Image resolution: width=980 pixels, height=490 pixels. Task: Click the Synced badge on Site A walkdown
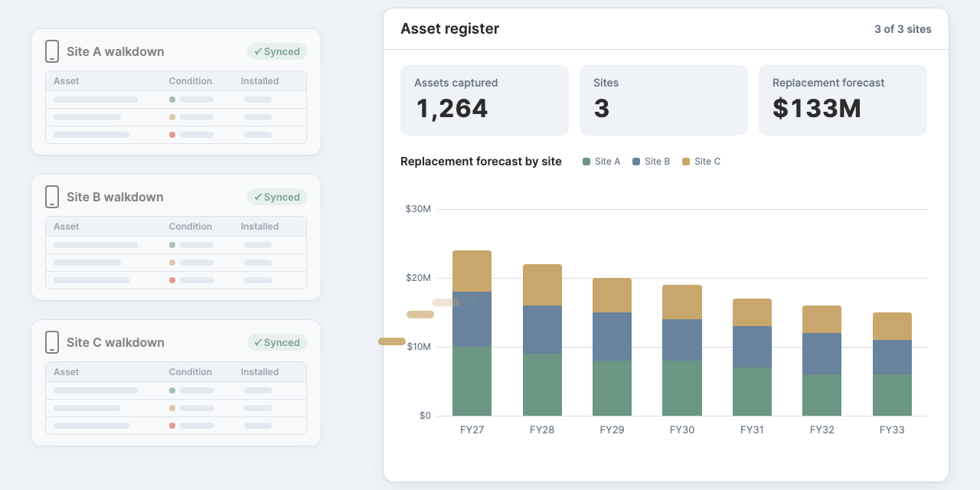(277, 51)
